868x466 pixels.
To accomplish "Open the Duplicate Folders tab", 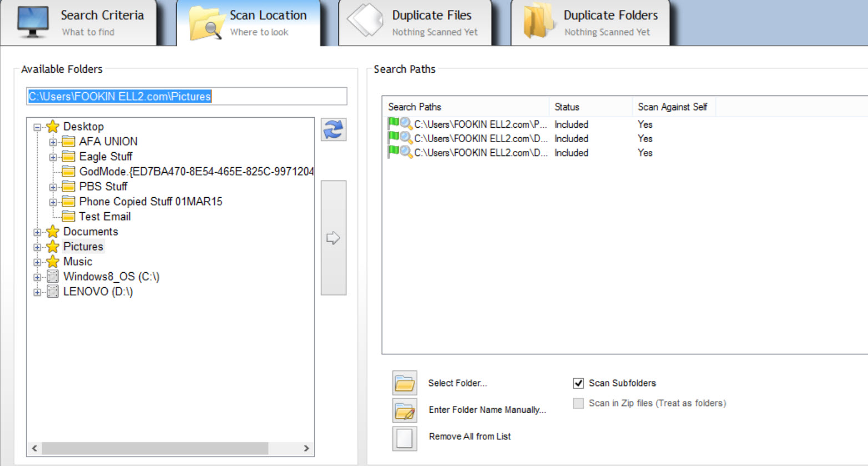I will [590, 23].
